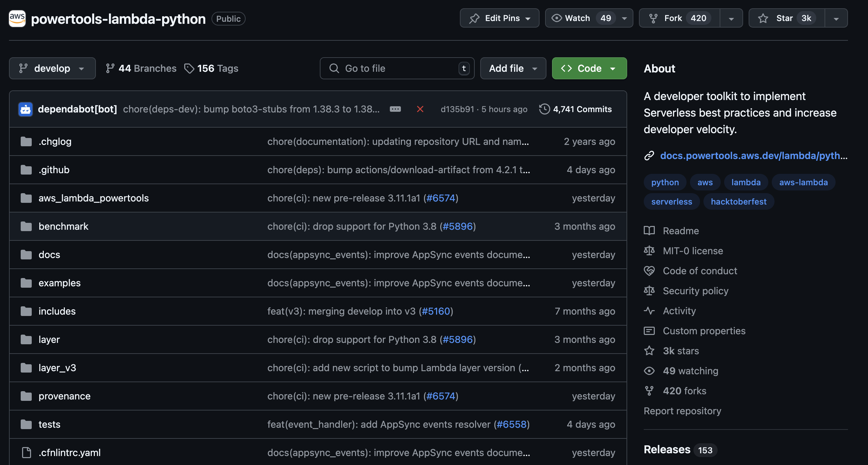This screenshot has height=465, width=868.
Task: Click the stars icon in About sidebar
Action: click(x=649, y=351)
